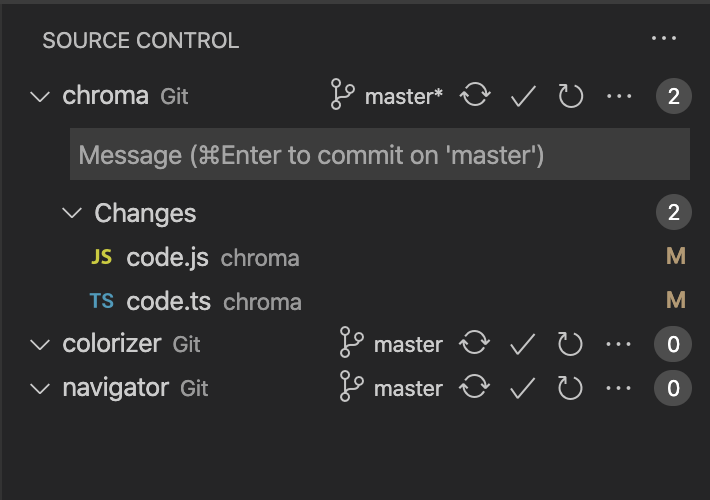Refresh the navigator repository
The height and width of the screenshot is (500, 710).
point(570,388)
